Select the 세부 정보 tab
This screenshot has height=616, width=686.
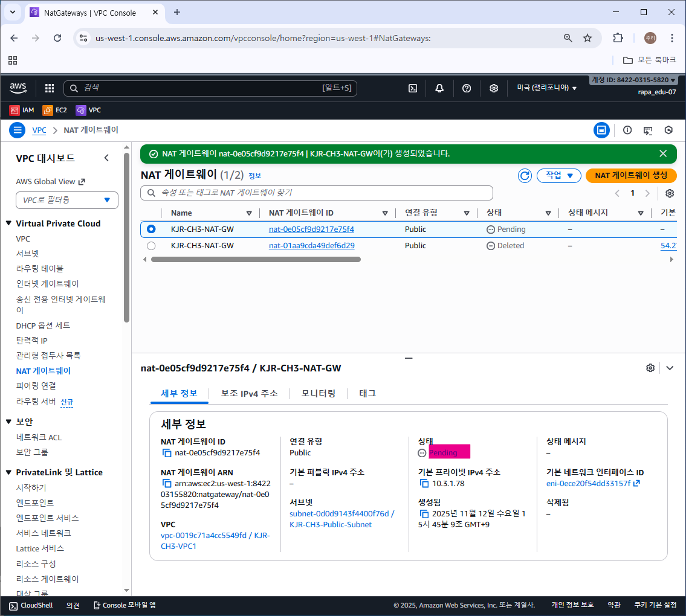(180, 394)
